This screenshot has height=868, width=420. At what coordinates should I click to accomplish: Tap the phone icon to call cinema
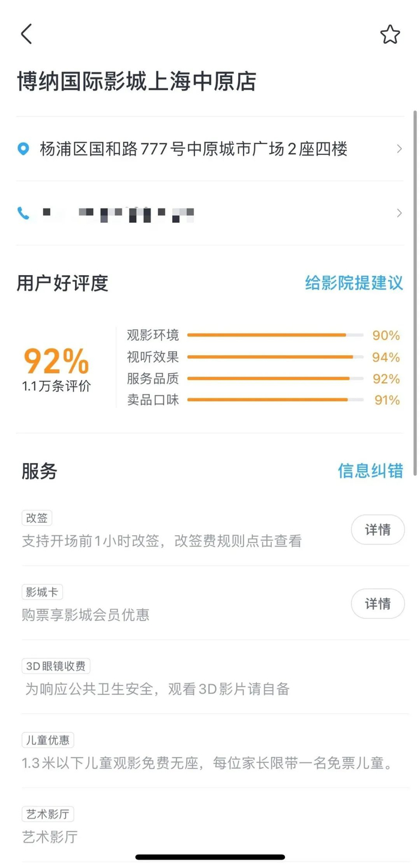point(23,212)
